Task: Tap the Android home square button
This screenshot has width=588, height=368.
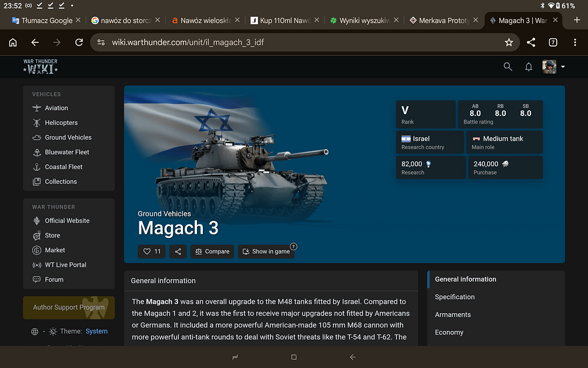Action: (294, 357)
